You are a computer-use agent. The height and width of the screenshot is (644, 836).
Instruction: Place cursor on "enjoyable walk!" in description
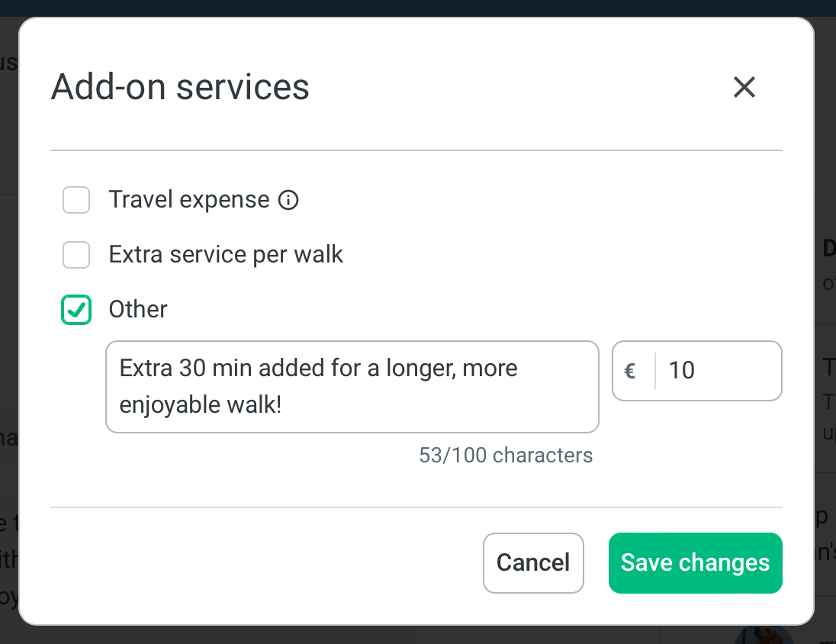(x=201, y=404)
